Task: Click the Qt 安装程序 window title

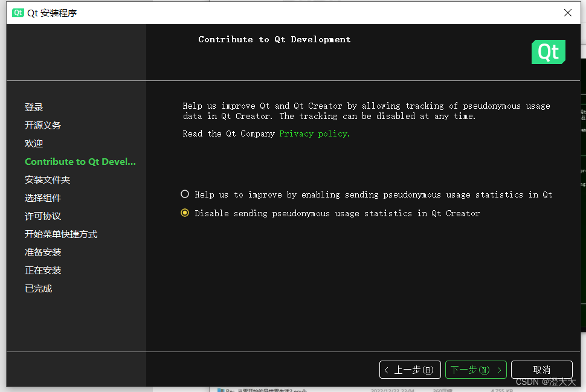Action: click(52, 13)
